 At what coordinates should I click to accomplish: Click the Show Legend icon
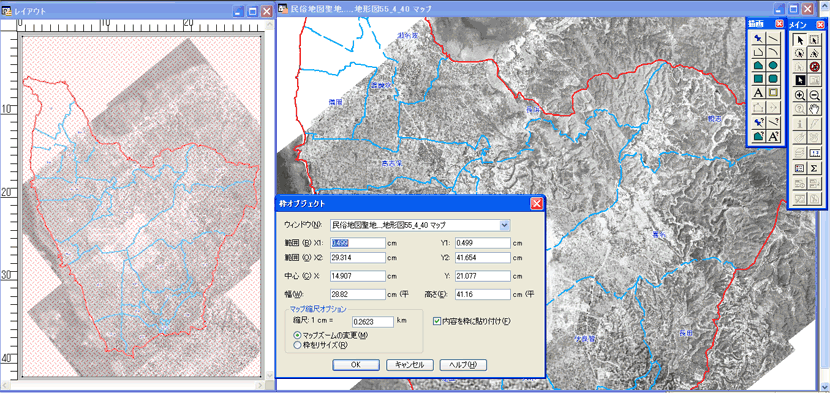coord(800,168)
